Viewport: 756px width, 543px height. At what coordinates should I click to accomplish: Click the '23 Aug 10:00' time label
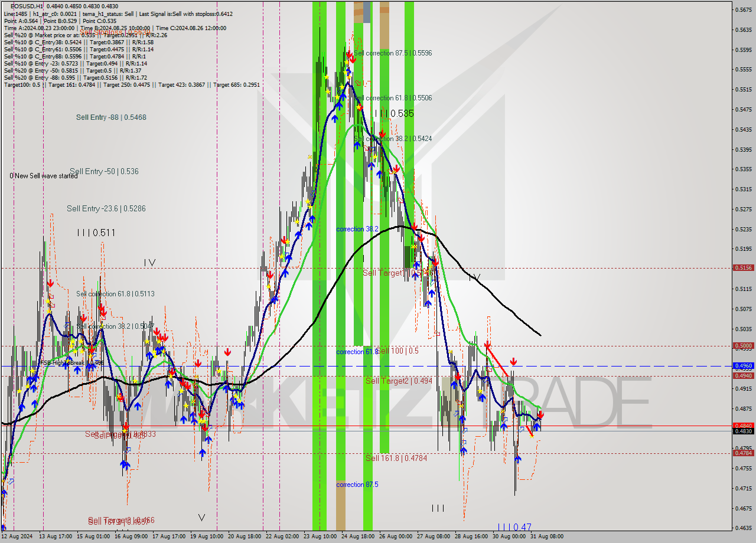(321, 537)
